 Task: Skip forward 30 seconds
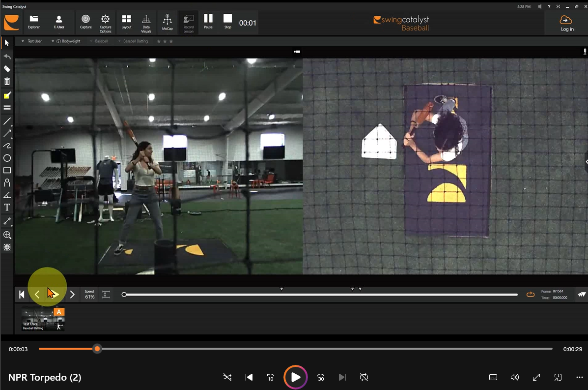click(x=321, y=377)
